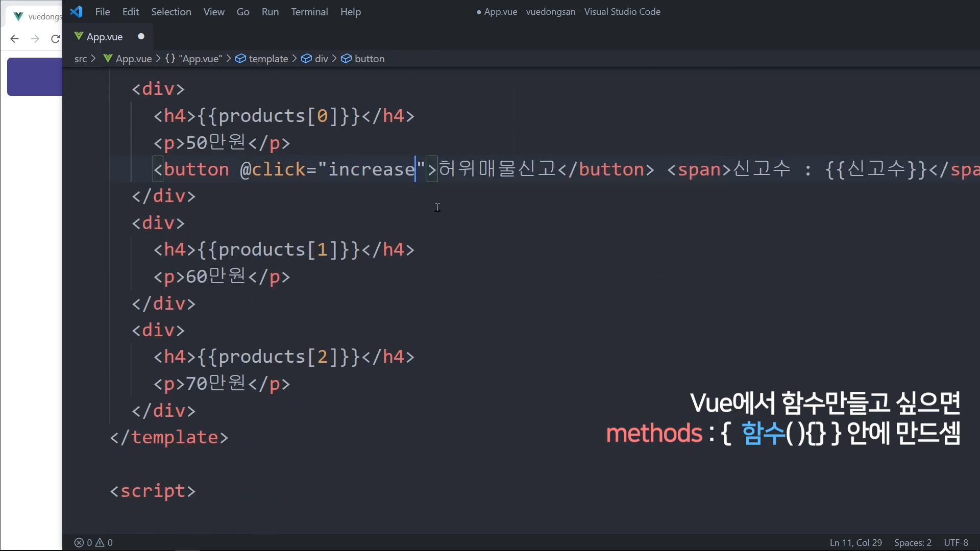The height and width of the screenshot is (551, 980).
Task: Click Ln 11, Col 29 go-to-line indicator
Action: [855, 543]
